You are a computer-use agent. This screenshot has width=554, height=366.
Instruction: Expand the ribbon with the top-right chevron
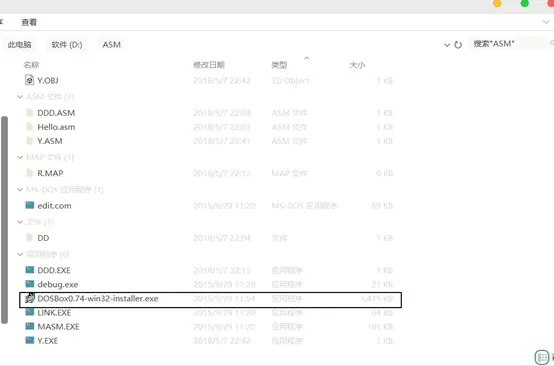(546, 22)
